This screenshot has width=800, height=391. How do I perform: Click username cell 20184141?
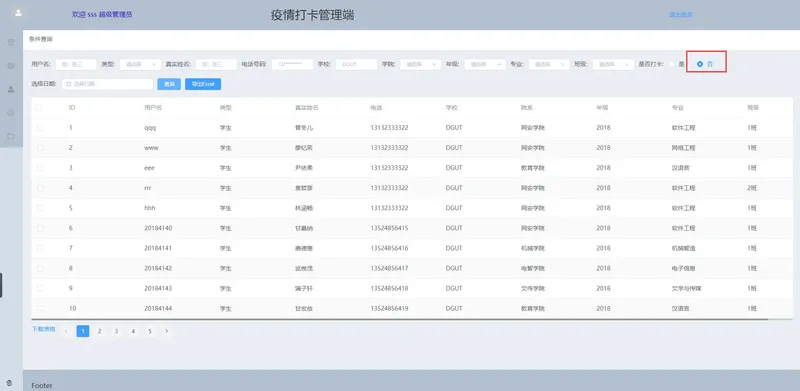[x=158, y=248]
